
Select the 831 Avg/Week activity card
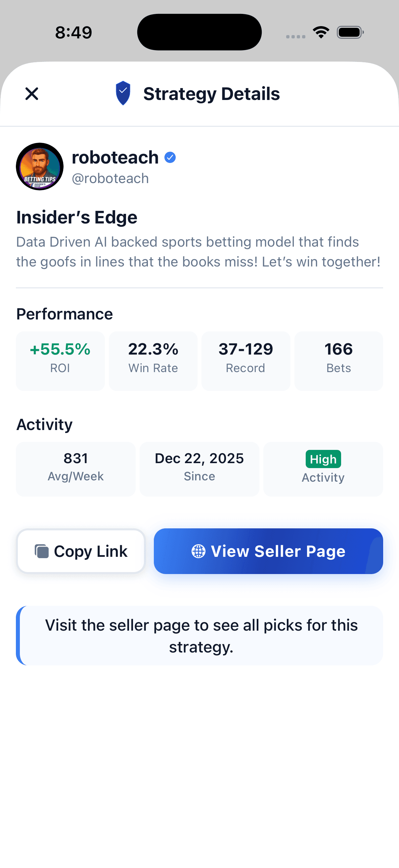(75, 469)
